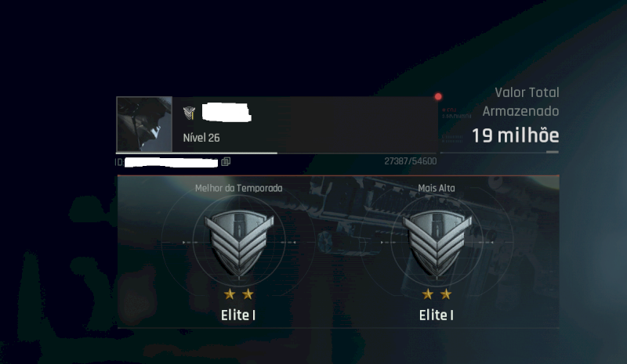627x364 pixels.
Task: Click the Elite I label under Melhor da Temporada
Action: (238, 315)
